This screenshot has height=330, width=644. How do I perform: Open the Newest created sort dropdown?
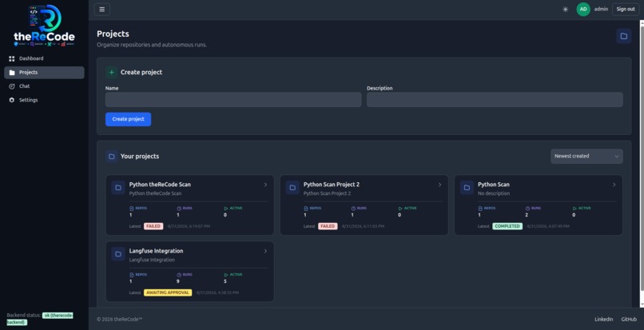click(586, 156)
